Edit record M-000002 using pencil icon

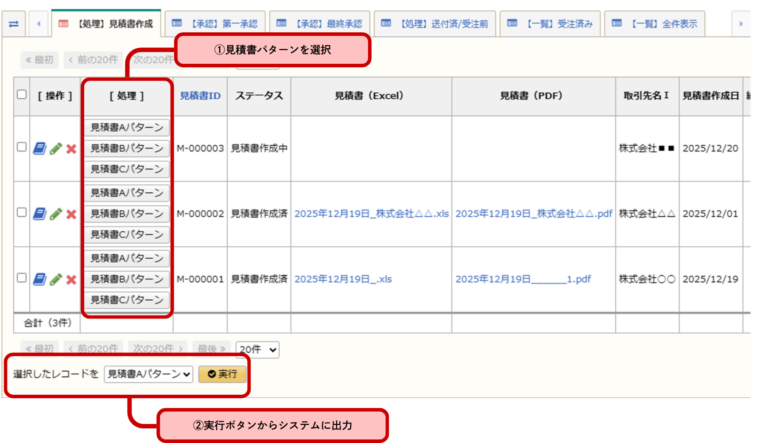click(56, 214)
